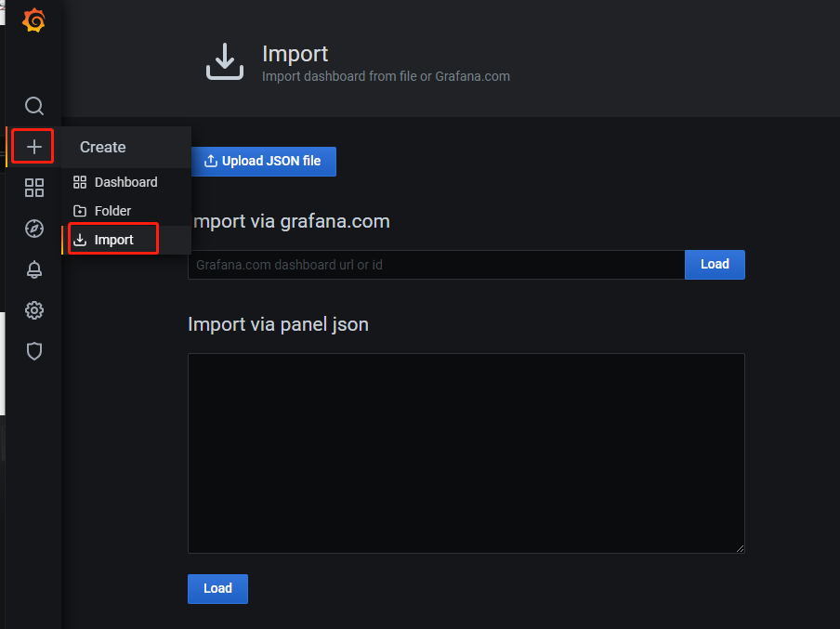Click the large Import download icon in header
The width and height of the screenshot is (840, 629).
coord(224,61)
